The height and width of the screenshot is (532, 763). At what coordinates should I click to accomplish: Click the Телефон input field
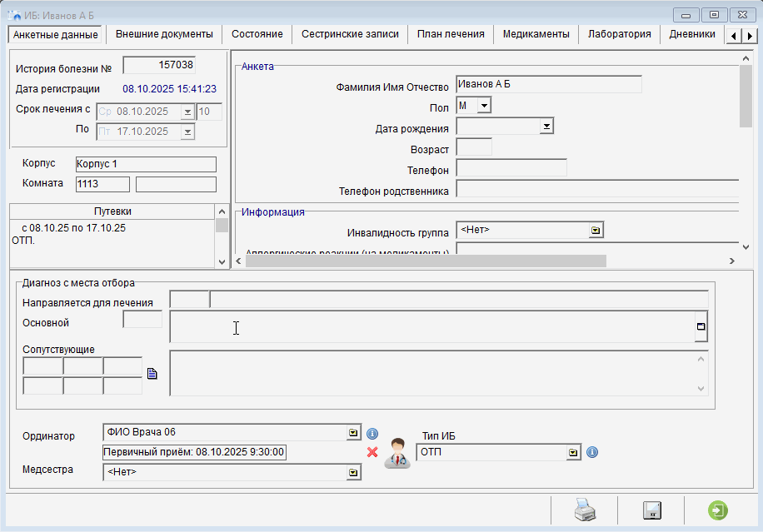click(511, 169)
